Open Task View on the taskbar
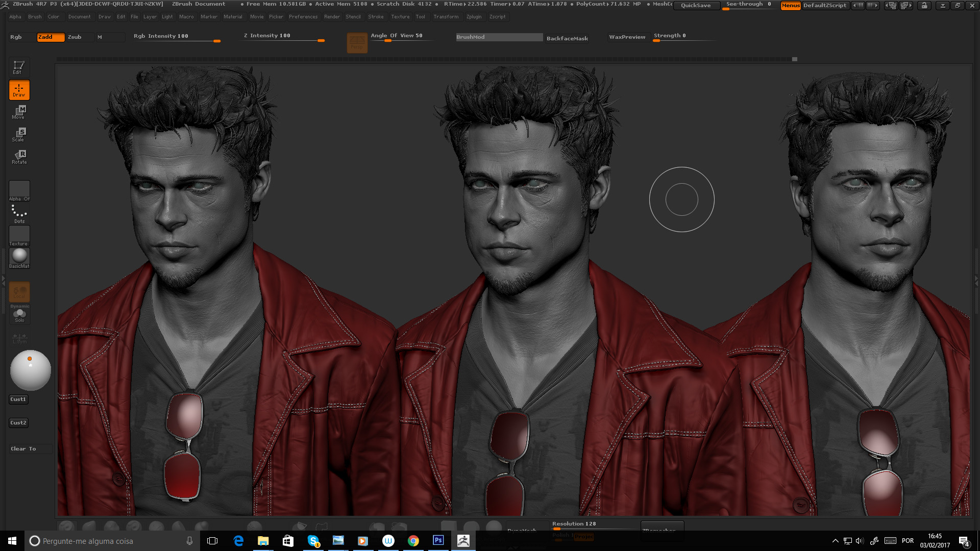980x551 pixels. click(212, 541)
